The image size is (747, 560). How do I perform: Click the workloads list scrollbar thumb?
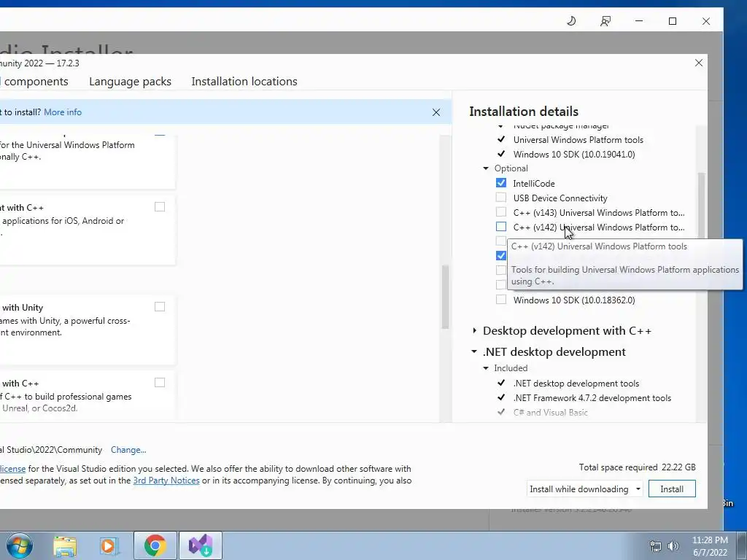[445, 297]
